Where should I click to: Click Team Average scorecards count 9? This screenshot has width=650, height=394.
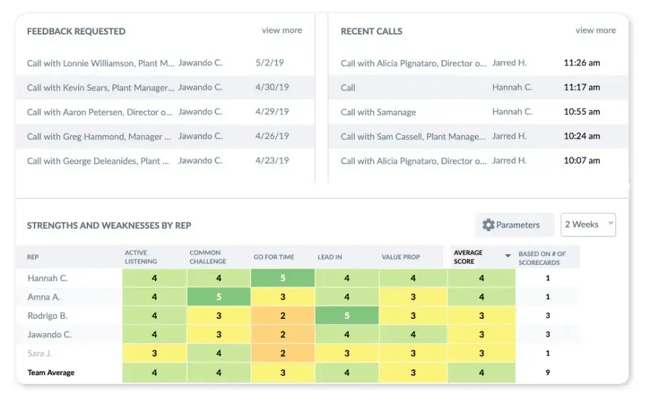(548, 372)
